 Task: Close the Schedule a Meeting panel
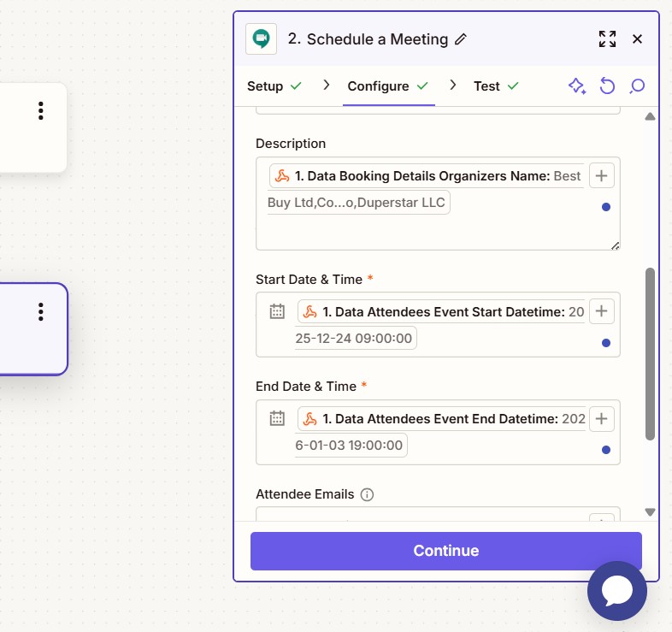point(637,38)
